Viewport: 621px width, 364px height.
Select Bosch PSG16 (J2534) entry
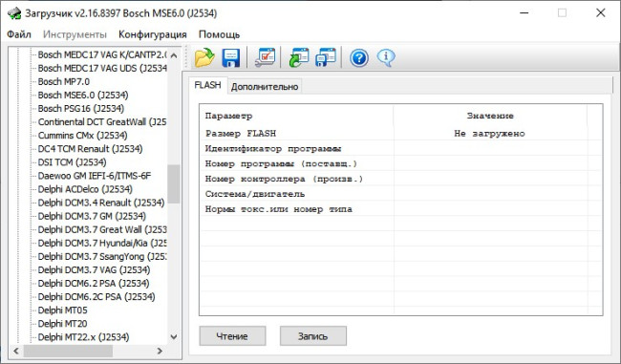81,109
